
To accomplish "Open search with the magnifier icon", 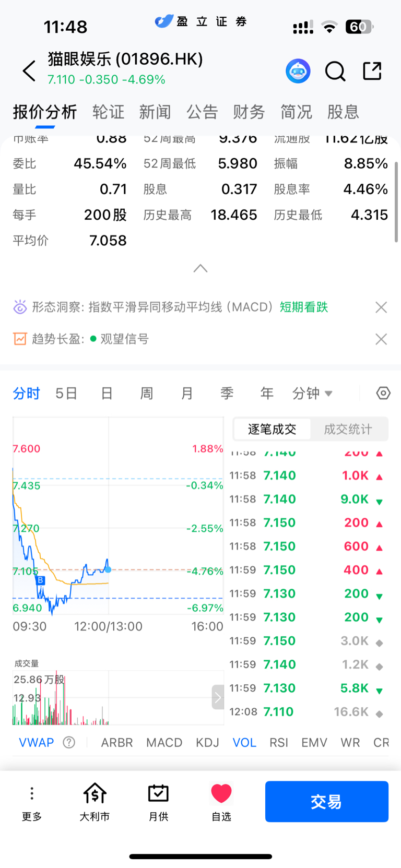I will click(x=335, y=71).
